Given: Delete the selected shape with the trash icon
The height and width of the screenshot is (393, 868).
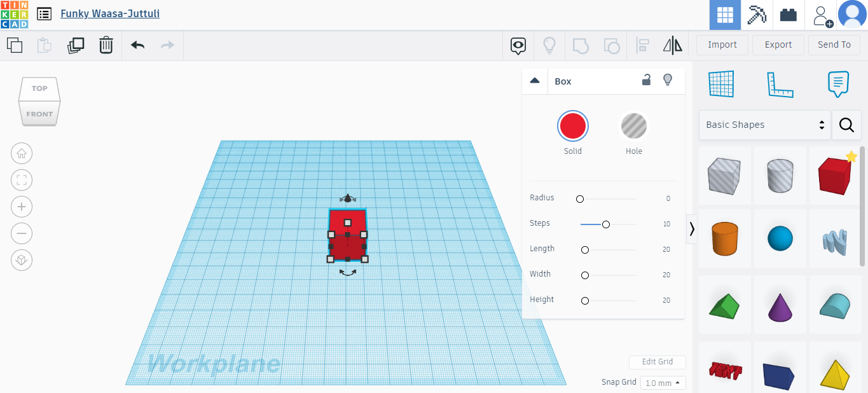Looking at the screenshot, I should pyautogui.click(x=106, y=45).
